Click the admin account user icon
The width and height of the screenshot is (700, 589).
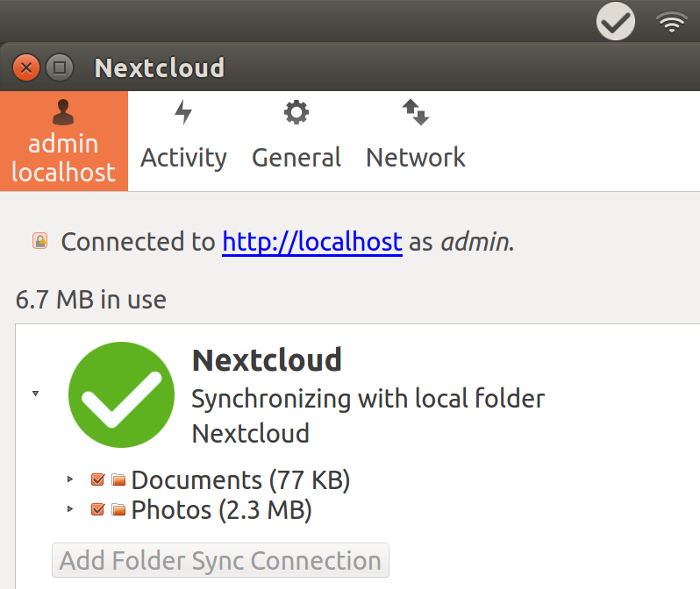(x=63, y=112)
